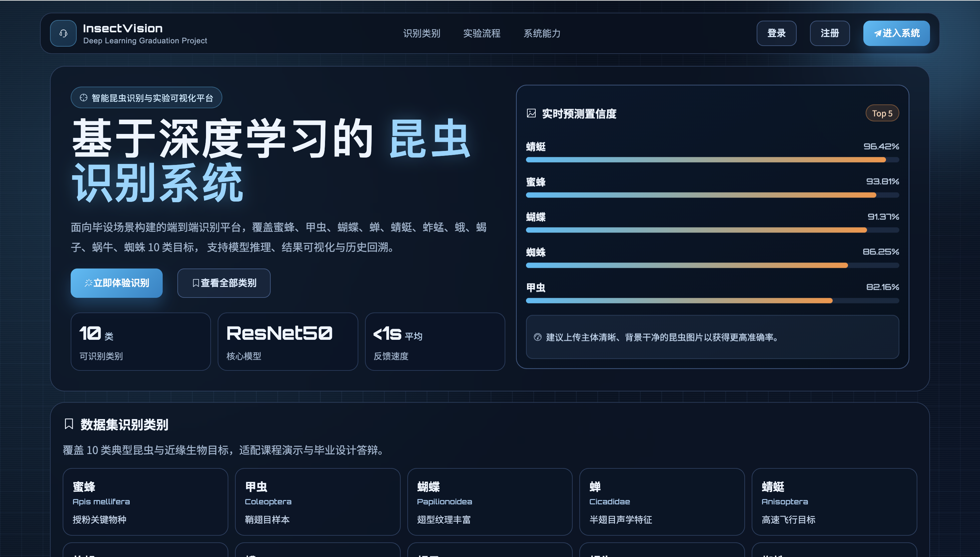Click the sparkle icon in 立即体验识别
Screen dimensions: 980x557
click(88, 283)
